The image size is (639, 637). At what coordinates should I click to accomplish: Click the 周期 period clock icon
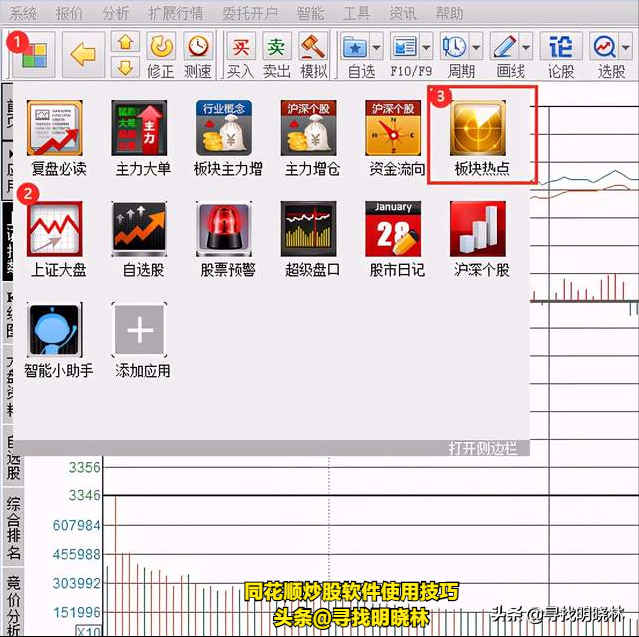pyautogui.click(x=454, y=46)
